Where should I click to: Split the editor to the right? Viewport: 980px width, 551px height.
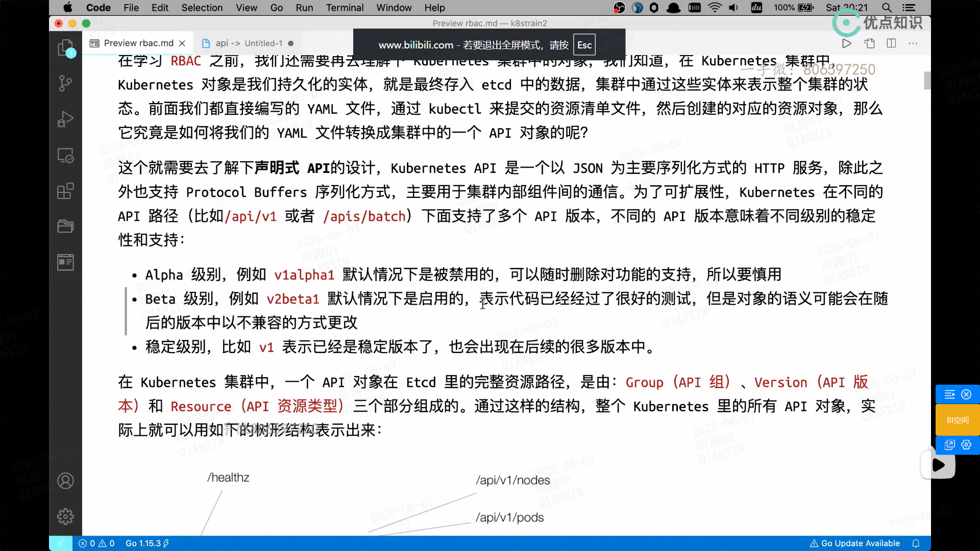[891, 43]
